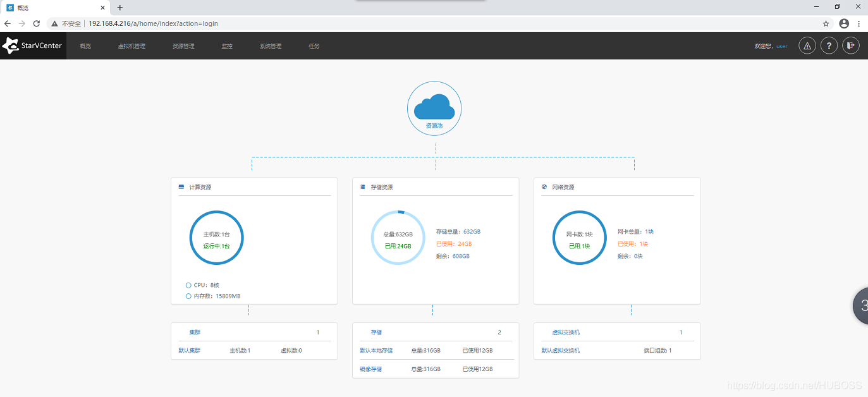Click the 资源池 cloud icon
This screenshot has height=397, width=868.
pos(434,107)
